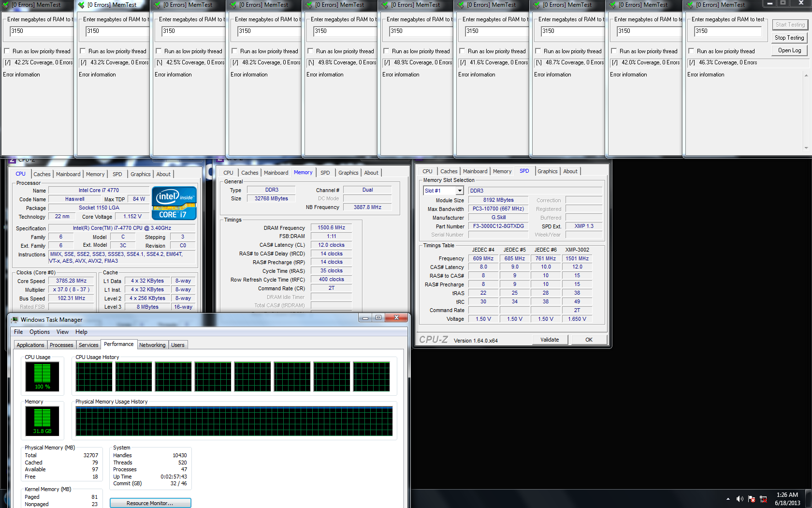Click RAM megabytes field in 46.3% coverage MemTest
812x508 pixels.
pyautogui.click(x=727, y=31)
